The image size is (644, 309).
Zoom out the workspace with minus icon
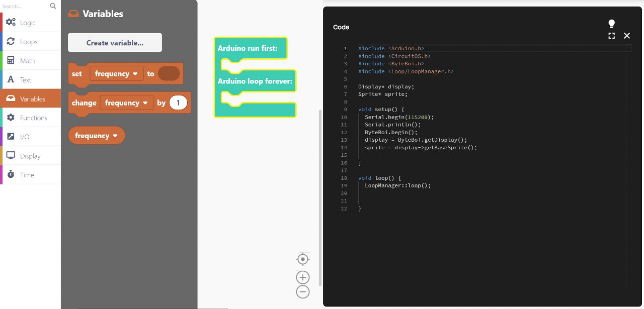[303, 292]
